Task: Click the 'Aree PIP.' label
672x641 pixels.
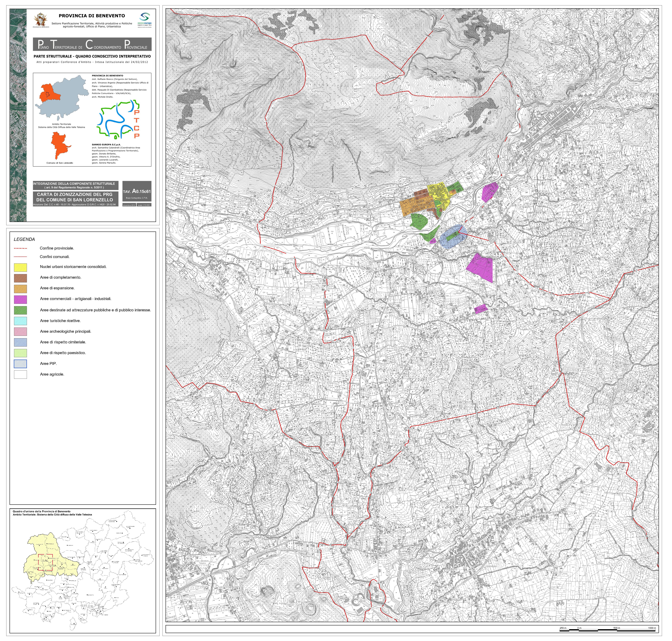Action: 48,364
